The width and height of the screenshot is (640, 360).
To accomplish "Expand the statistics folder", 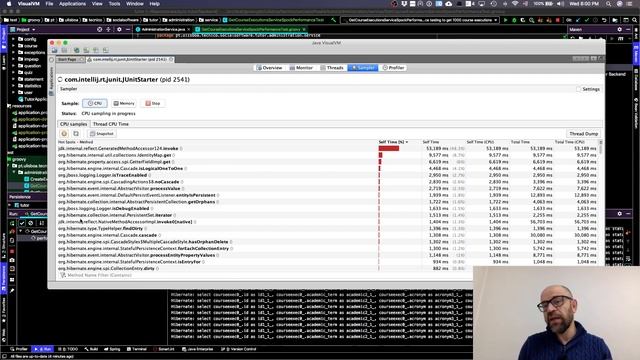I will point(13,86).
